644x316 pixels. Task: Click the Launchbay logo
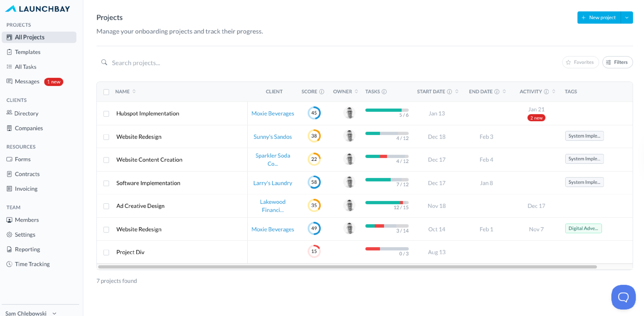pos(38,9)
